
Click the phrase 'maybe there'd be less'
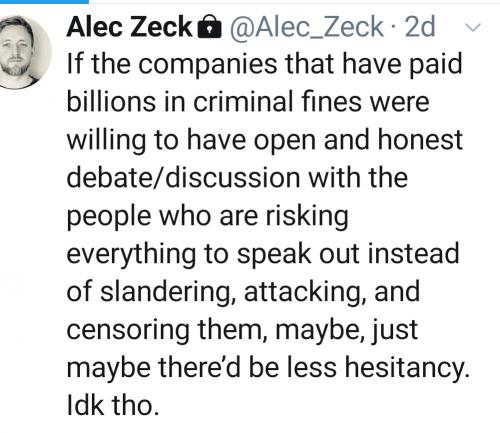point(202,368)
